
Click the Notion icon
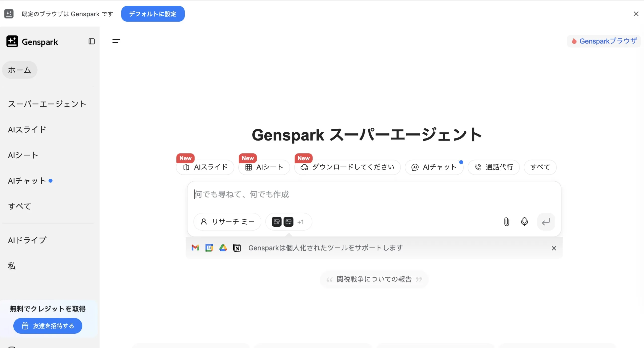tap(237, 248)
